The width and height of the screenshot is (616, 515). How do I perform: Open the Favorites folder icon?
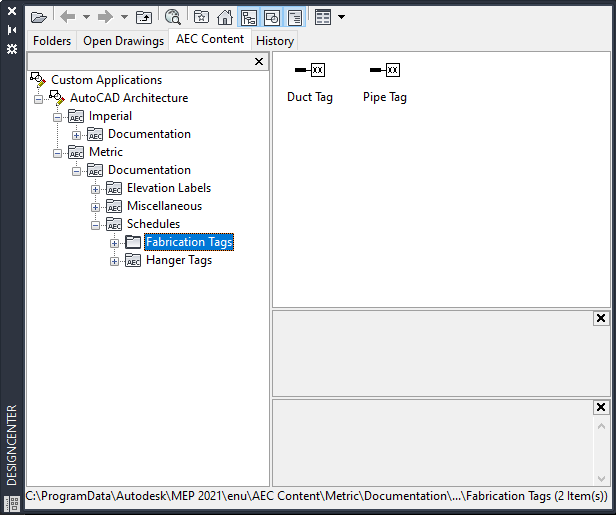pos(201,17)
